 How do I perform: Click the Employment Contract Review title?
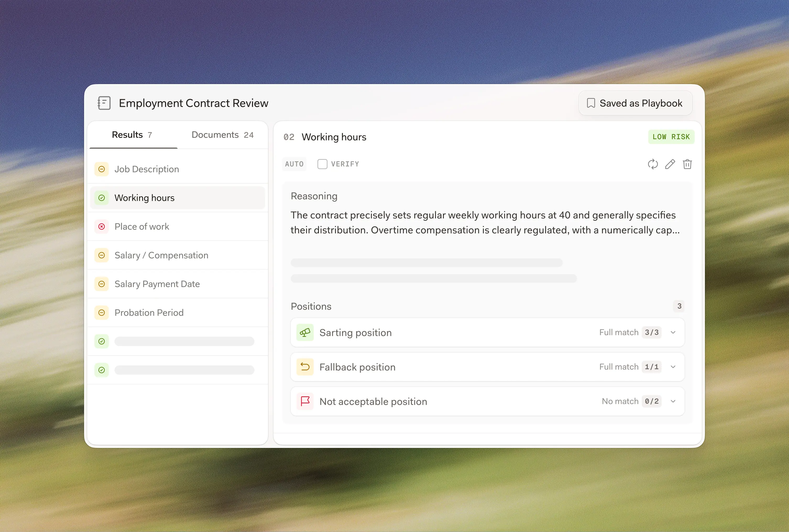click(193, 103)
